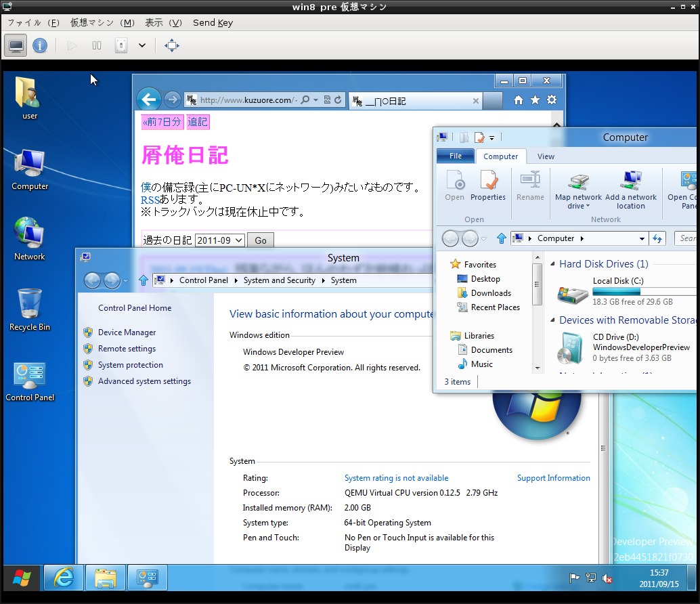Image resolution: width=700 pixels, height=604 pixels.
Task: Open Remote settings link
Action: click(127, 349)
